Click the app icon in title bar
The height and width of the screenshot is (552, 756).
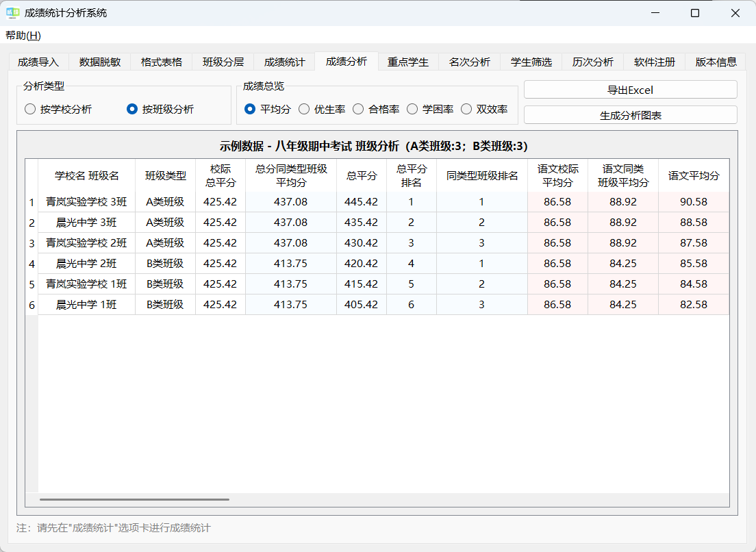[12, 13]
